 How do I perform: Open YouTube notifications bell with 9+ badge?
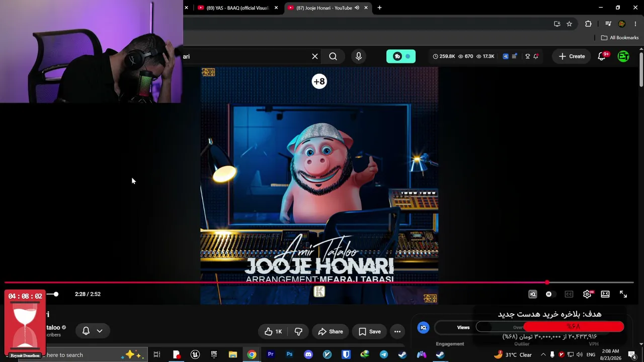pyautogui.click(x=602, y=56)
